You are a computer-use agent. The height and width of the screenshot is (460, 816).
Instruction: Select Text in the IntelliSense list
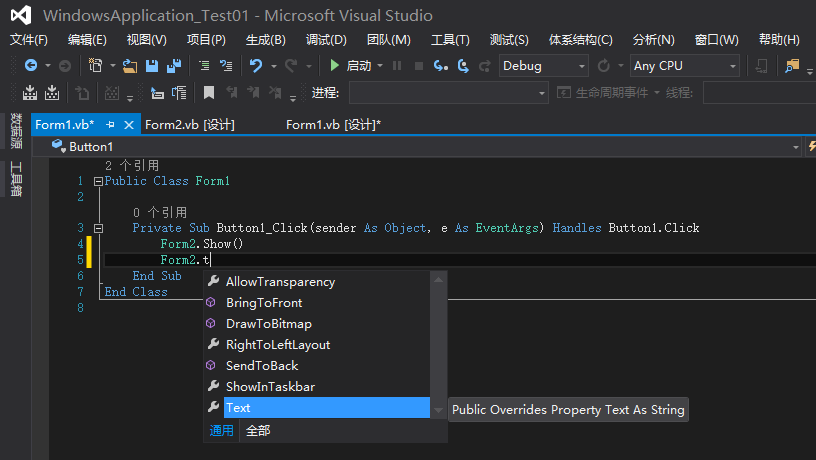[x=327, y=408]
